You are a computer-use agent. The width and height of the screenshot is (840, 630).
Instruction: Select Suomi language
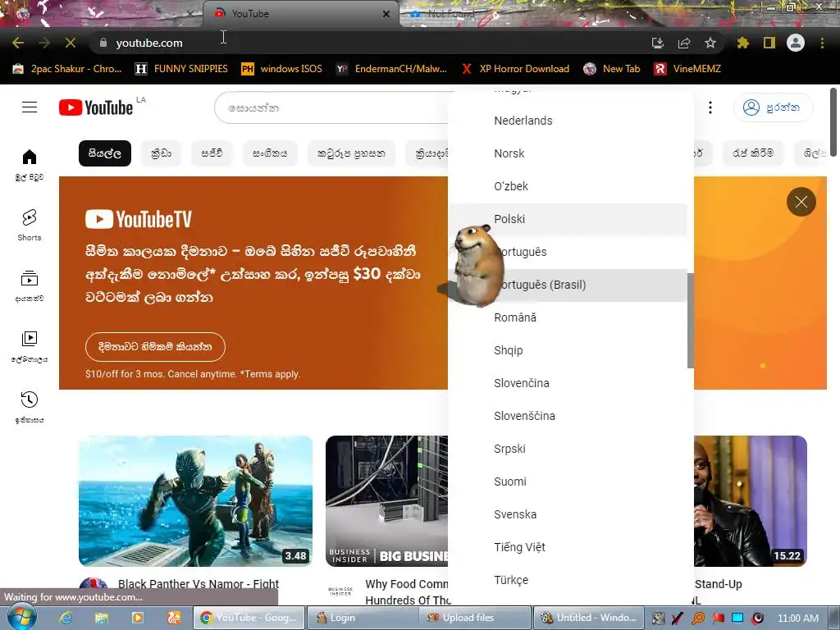pyautogui.click(x=568, y=482)
